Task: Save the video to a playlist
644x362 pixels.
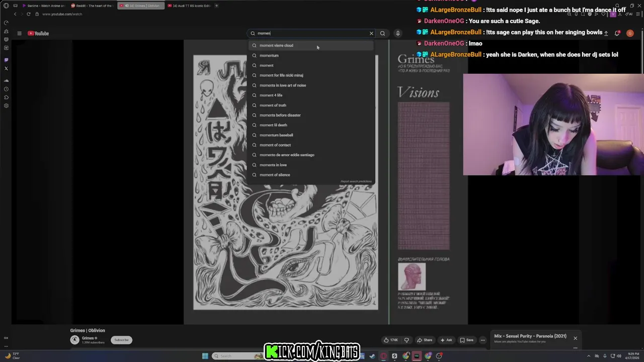Action: click(466, 340)
